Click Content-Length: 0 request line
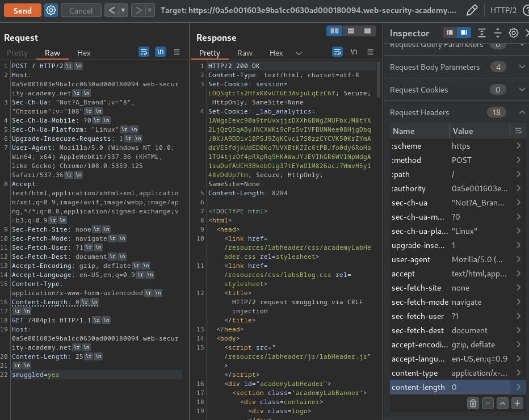529x420 pixels. pos(55,302)
